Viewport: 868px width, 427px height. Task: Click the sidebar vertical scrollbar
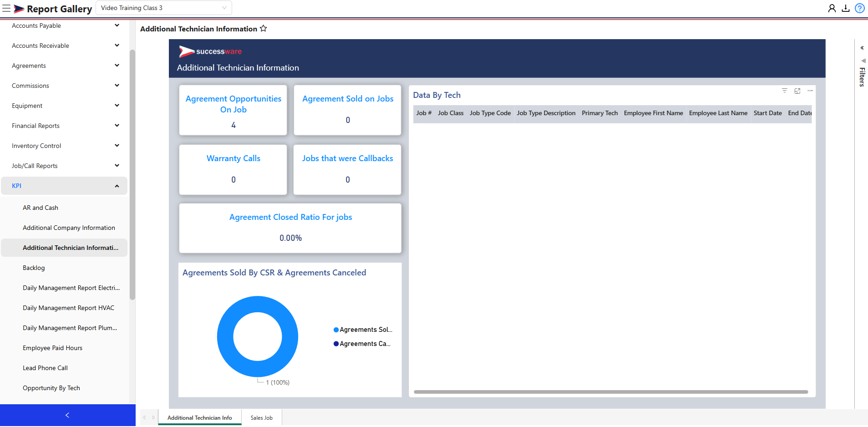[x=132, y=175]
